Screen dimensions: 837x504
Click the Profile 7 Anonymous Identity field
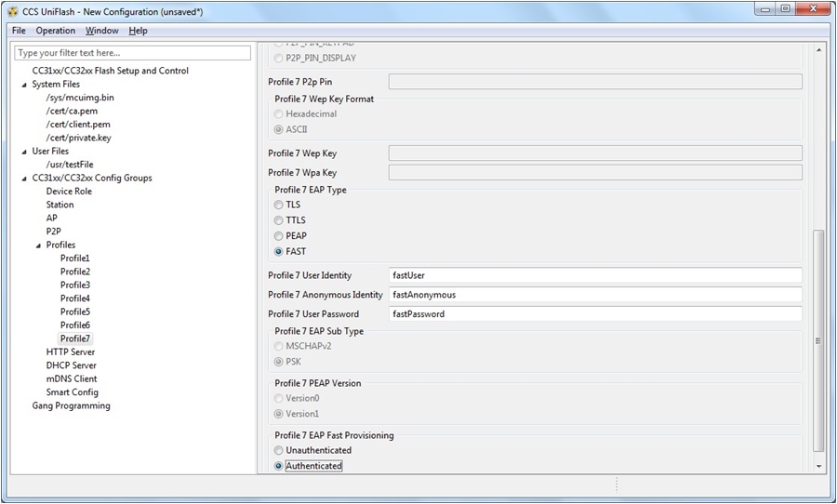click(x=595, y=295)
